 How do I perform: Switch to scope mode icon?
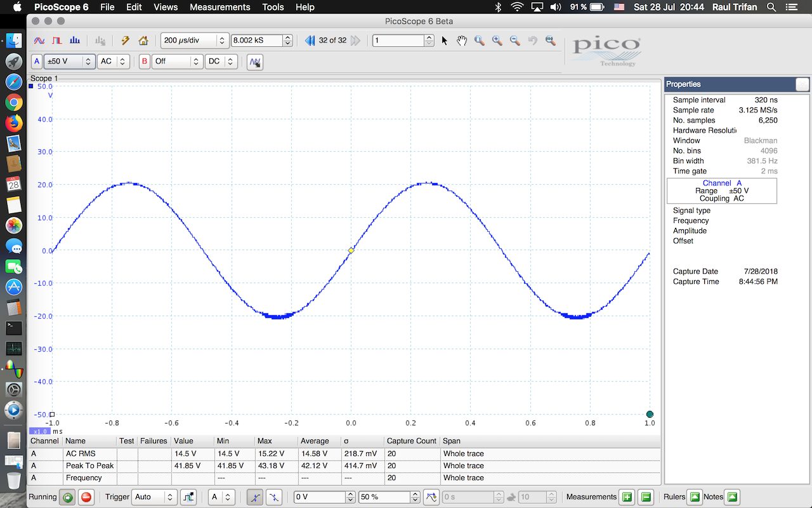[x=39, y=40]
